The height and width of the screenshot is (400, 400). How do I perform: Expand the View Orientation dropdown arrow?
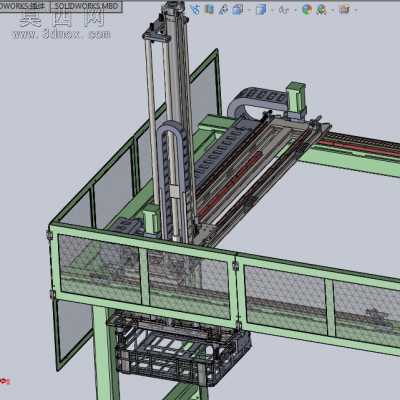(248, 10)
